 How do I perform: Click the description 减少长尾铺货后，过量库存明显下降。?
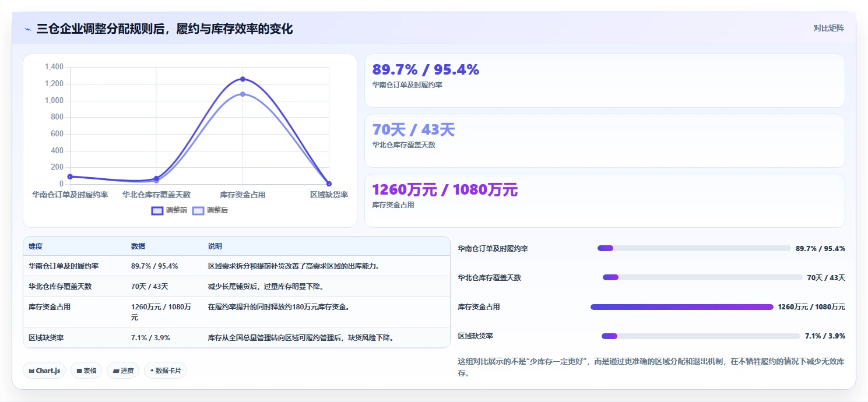pyautogui.click(x=266, y=286)
